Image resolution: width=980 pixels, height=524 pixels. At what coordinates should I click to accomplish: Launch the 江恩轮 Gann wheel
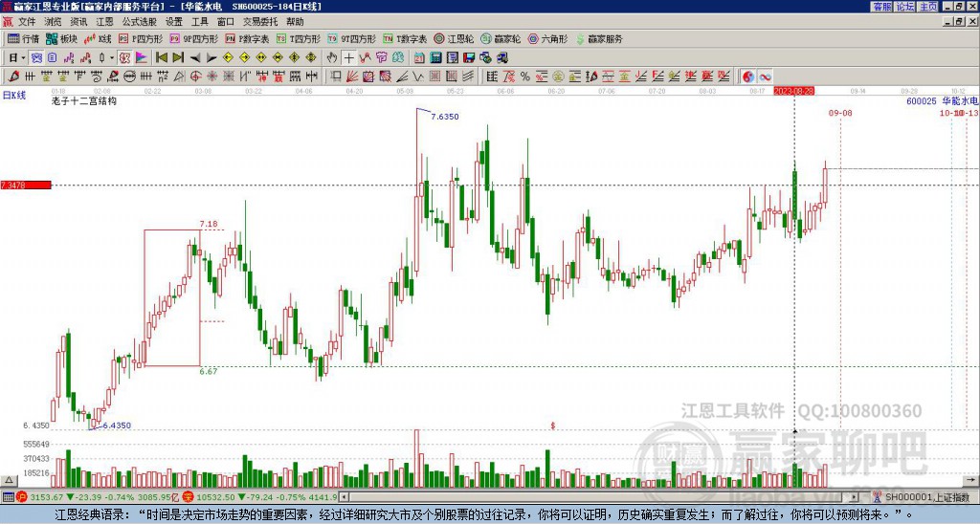[x=454, y=38]
